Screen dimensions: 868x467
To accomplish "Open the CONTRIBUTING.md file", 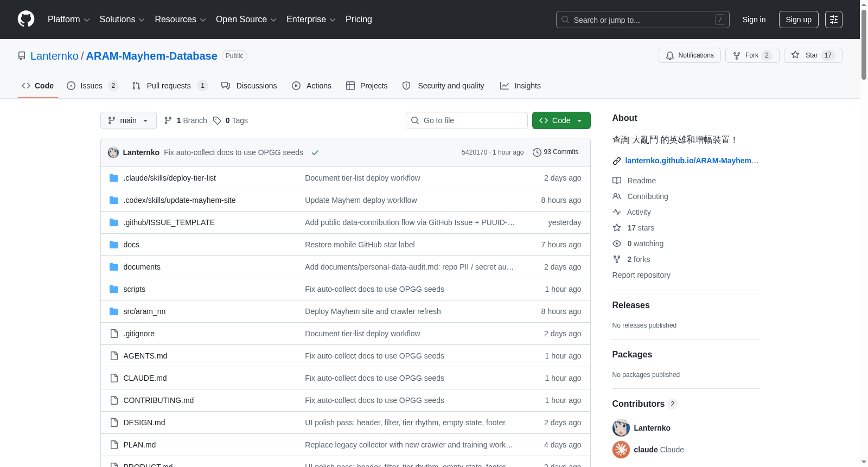I will [158, 400].
